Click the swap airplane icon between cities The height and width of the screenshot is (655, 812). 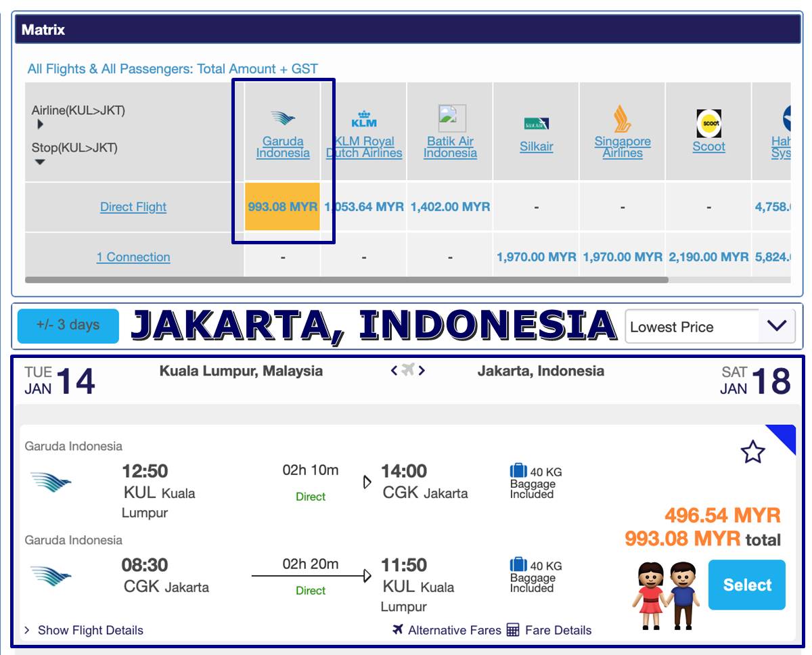pyautogui.click(x=407, y=370)
